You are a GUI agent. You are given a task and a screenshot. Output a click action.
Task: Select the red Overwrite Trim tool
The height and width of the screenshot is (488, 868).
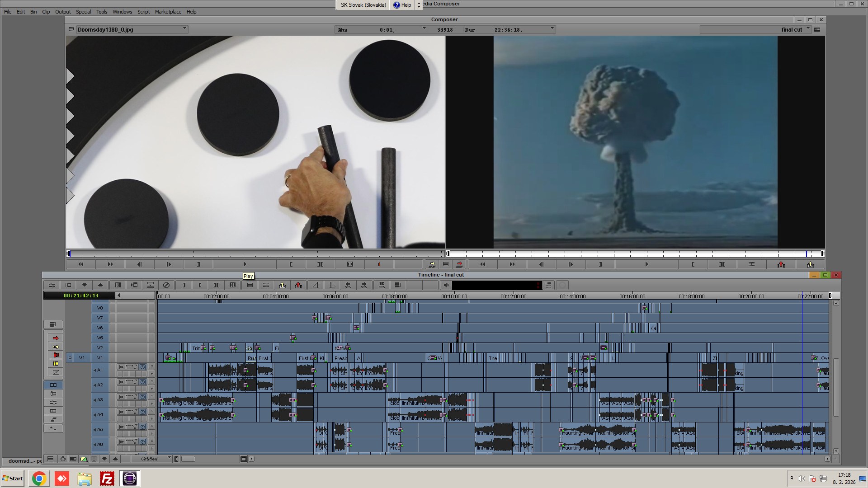tap(56, 355)
